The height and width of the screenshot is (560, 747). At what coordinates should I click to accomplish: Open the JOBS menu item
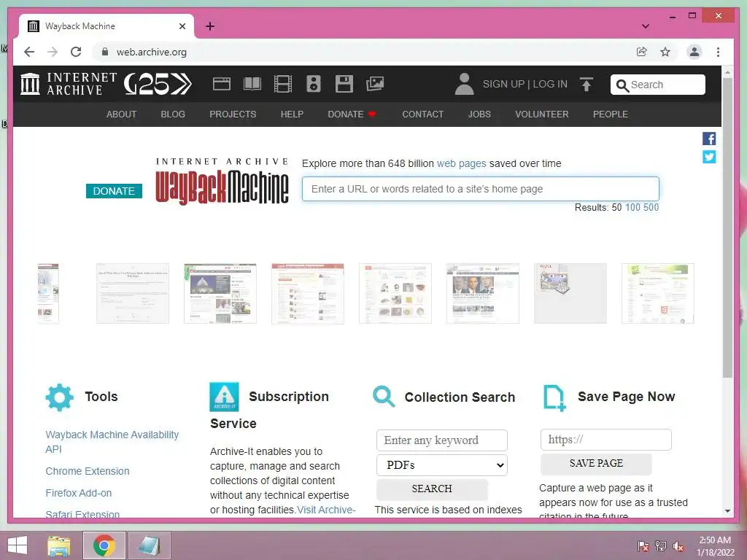click(479, 114)
